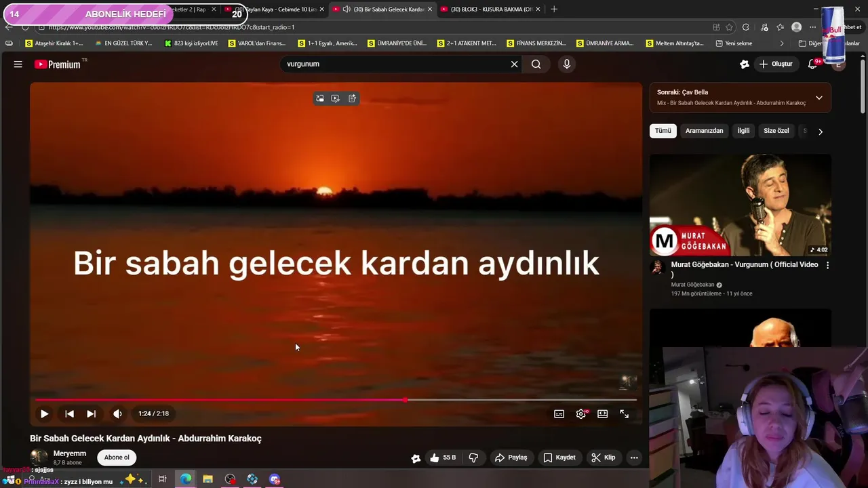The image size is (868, 488).
Task: Expand the bookmarks overflow chevron
Action: pyautogui.click(x=781, y=43)
